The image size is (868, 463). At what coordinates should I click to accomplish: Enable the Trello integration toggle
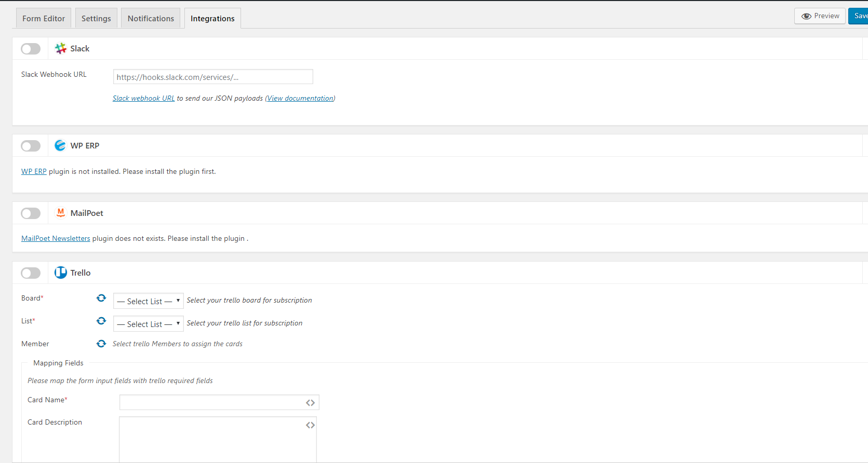coord(31,273)
